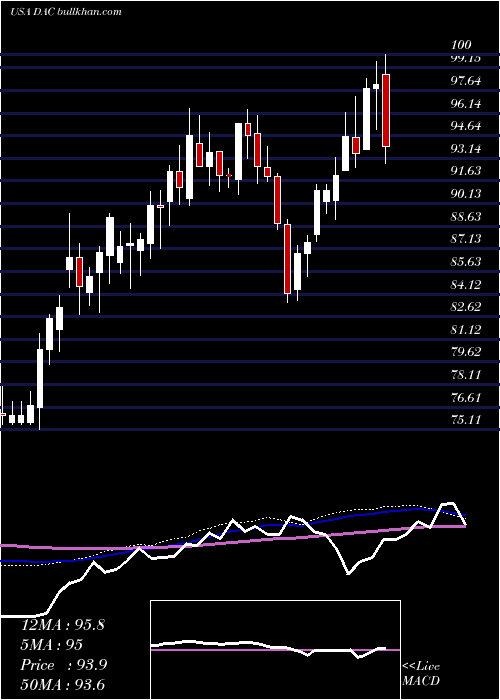The image size is (500, 700).
Task: Click the 84.12 price axis label
Action: (x=466, y=284)
